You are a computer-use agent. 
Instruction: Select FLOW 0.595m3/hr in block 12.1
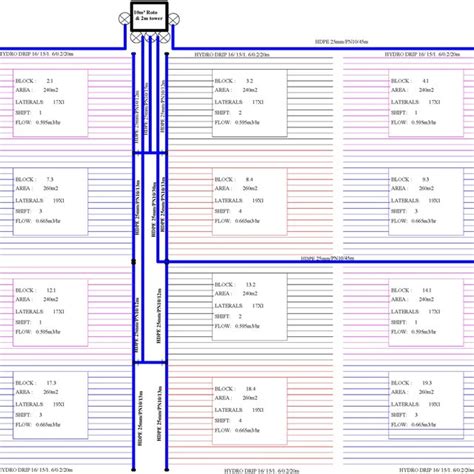pyautogui.click(x=38, y=332)
